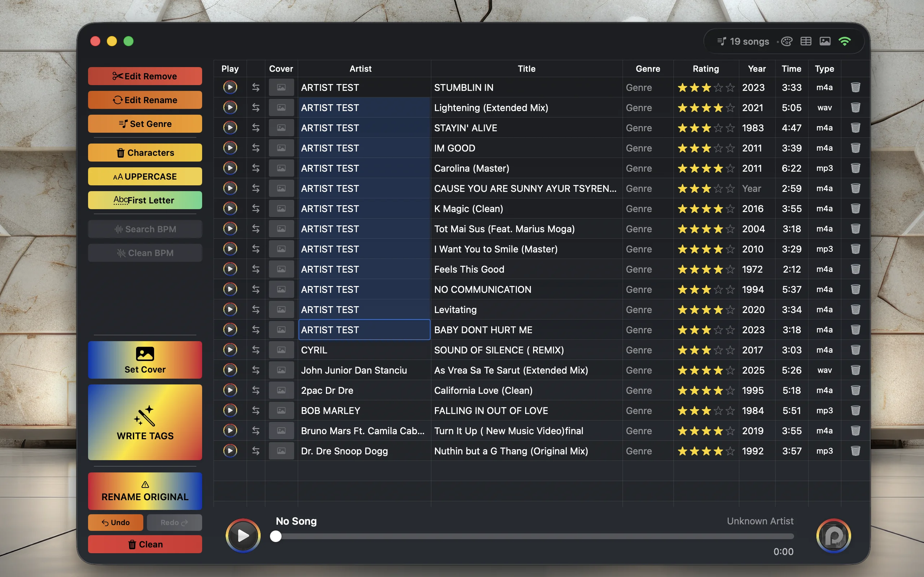
Task: Open the Set Genre menu button
Action: point(145,124)
